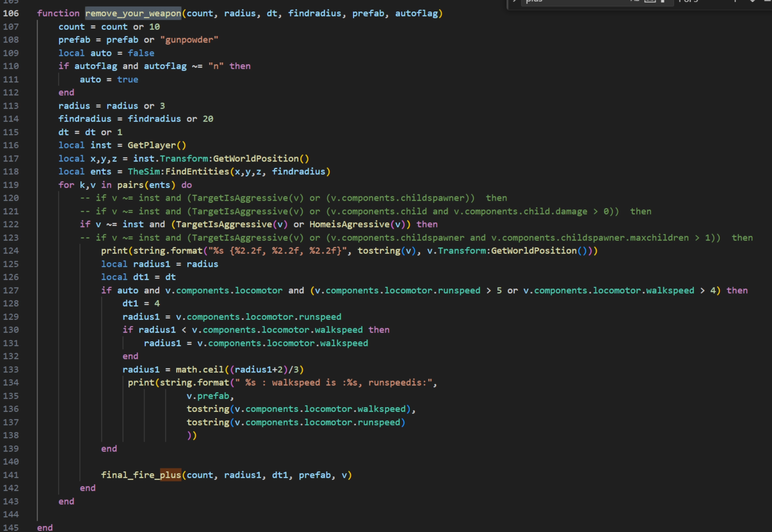The height and width of the screenshot is (532, 772).
Task: Click the final 'end' on line 145
Action: (x=45, y=527)
